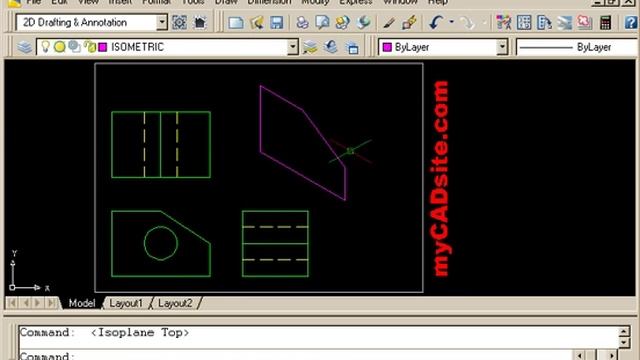
Task: Go to previous layout tab arrow
Action: pos(26,303)
